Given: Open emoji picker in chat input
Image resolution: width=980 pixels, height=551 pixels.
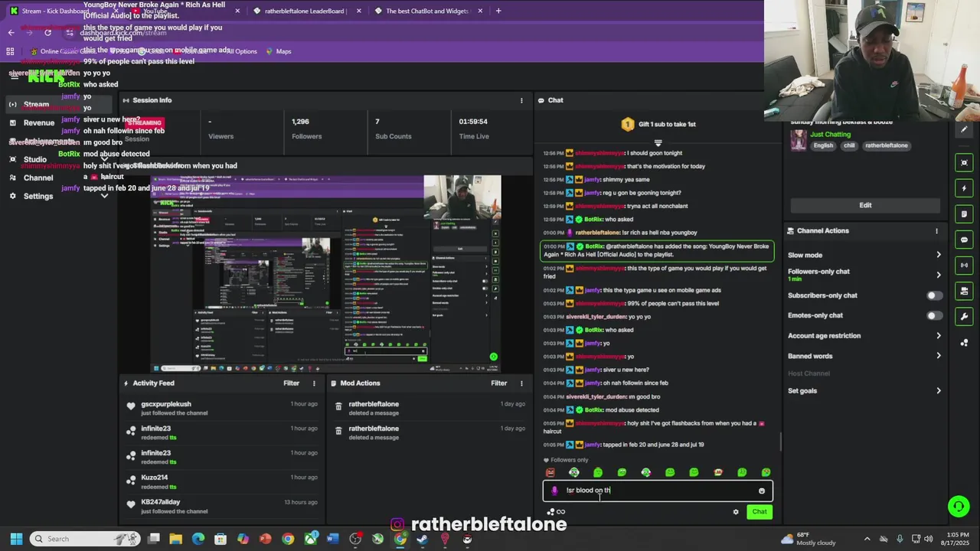Looking at the screenshot, I should point(761,491).
